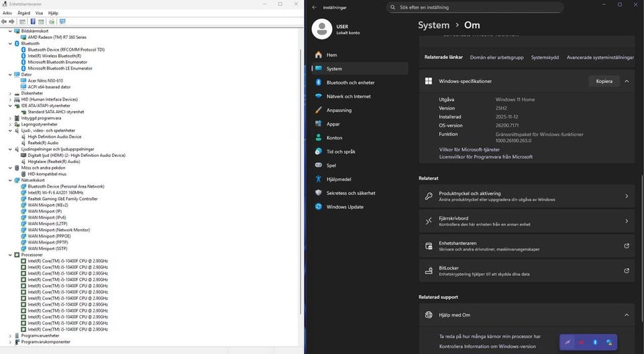
Task: Click the Bluetooth icon in tray popup
Action: tap(595, 342)
